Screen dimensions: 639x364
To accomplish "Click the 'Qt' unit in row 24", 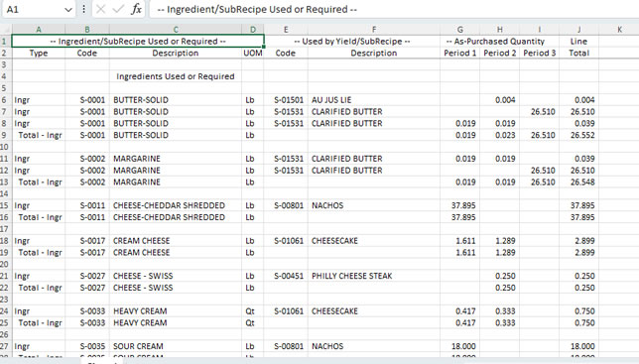I will click(253, 311).
